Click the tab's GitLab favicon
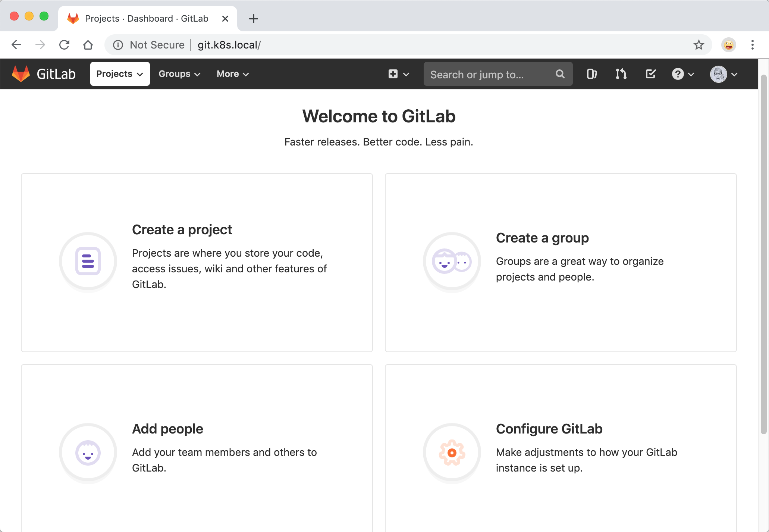The width and height of the screenshot is (769, 532). [x=73, y=19]
